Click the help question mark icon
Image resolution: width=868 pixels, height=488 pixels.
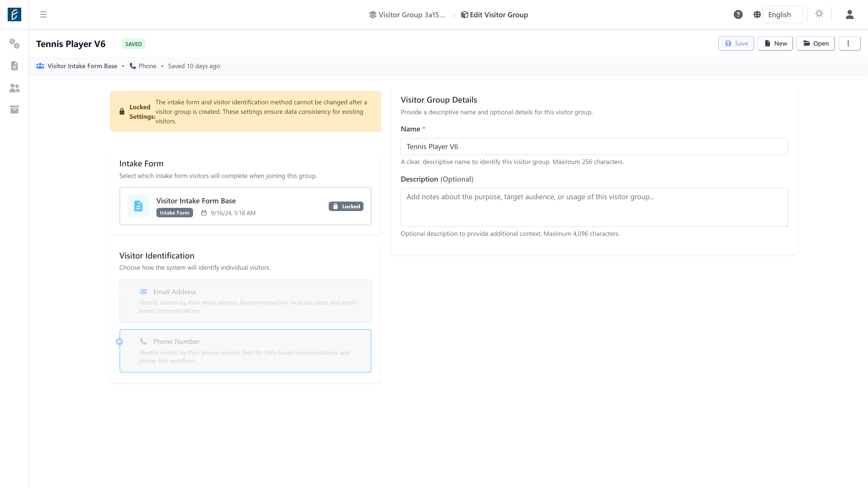(x=738, y=14)
